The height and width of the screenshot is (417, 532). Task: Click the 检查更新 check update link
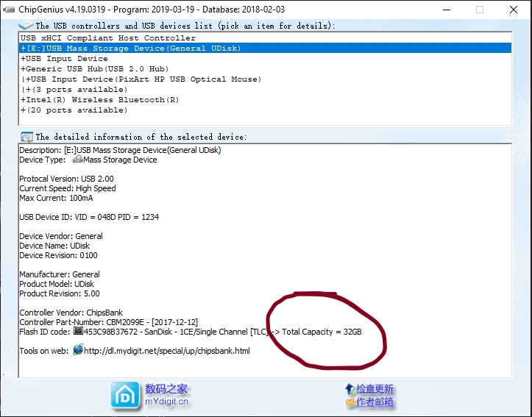click(375, 388)
